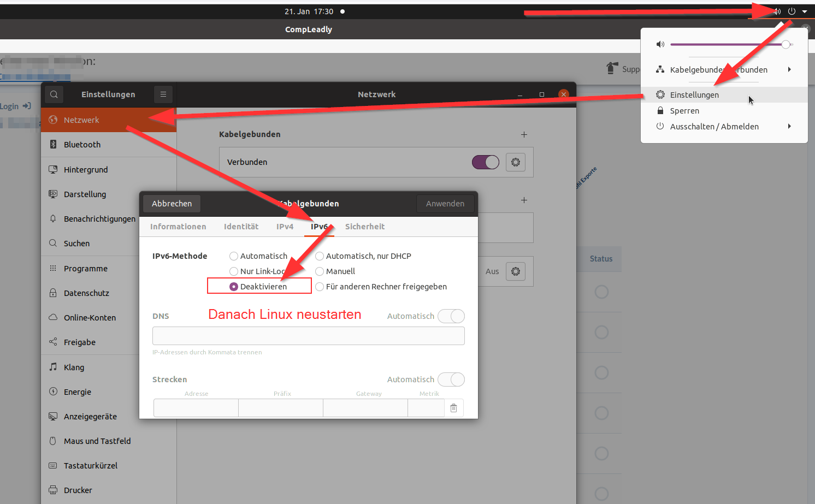
Task: Expand the Kabelgebunden submenu arrow
Action: tap(789, 69)
